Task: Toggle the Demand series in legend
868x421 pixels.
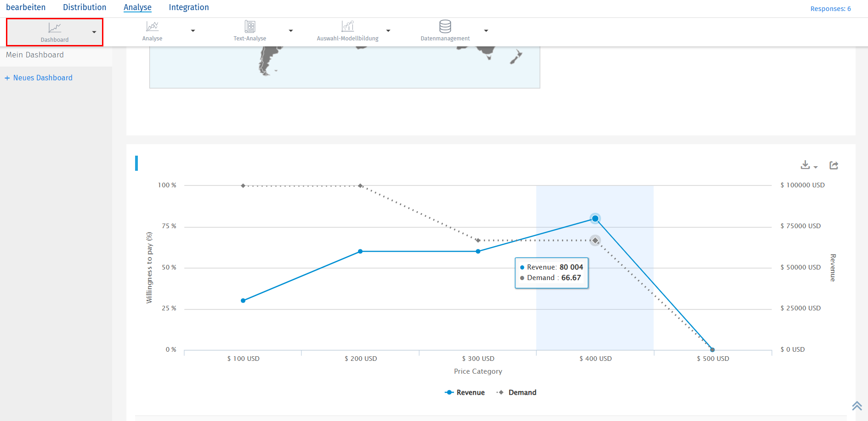Action: [x=516, y=393]
